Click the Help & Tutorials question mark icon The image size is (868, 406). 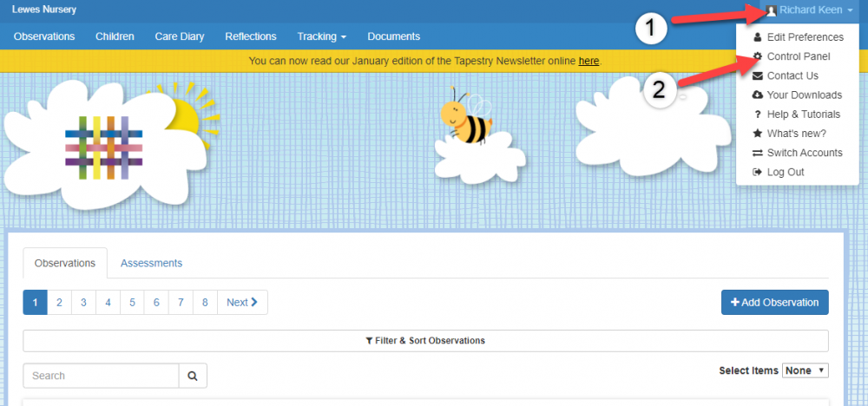point(757,115)
